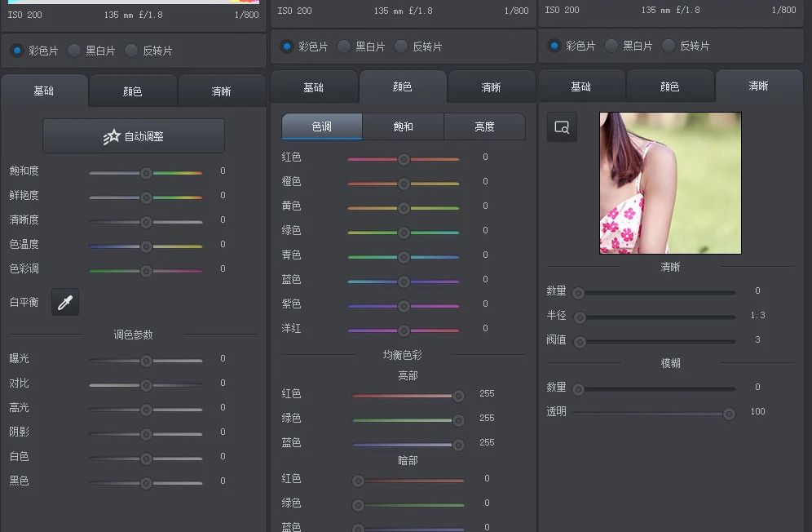The height and width of the screenshot is (532, 812).
Task: Select 彩色片 radio in middle panel
Action: coord(287,47)
